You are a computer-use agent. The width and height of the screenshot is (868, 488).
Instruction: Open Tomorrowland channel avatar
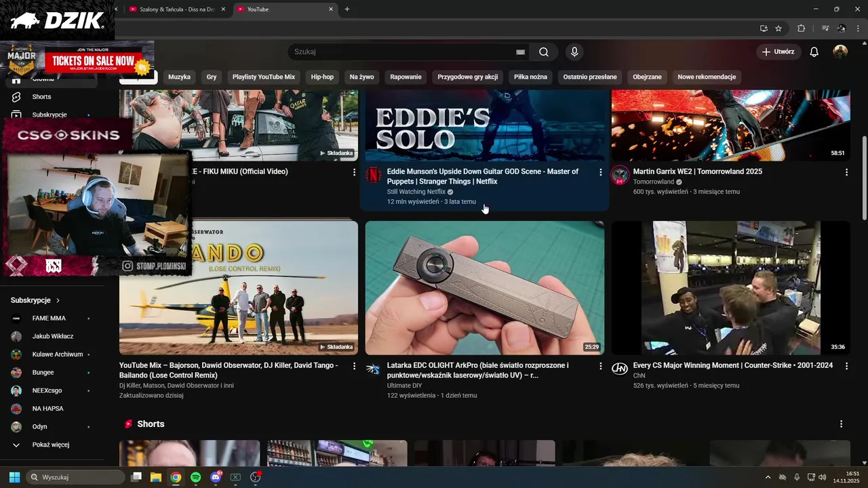tap(620, 175)
